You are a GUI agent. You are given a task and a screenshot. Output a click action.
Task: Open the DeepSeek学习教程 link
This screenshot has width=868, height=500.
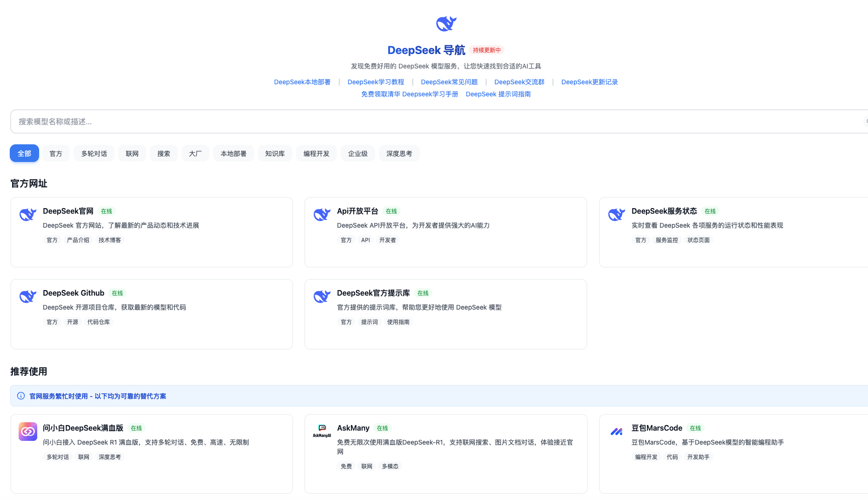point(376,82)
